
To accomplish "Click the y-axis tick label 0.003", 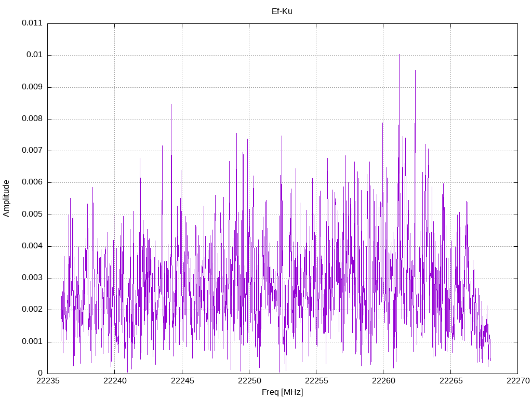I will 32,277.
